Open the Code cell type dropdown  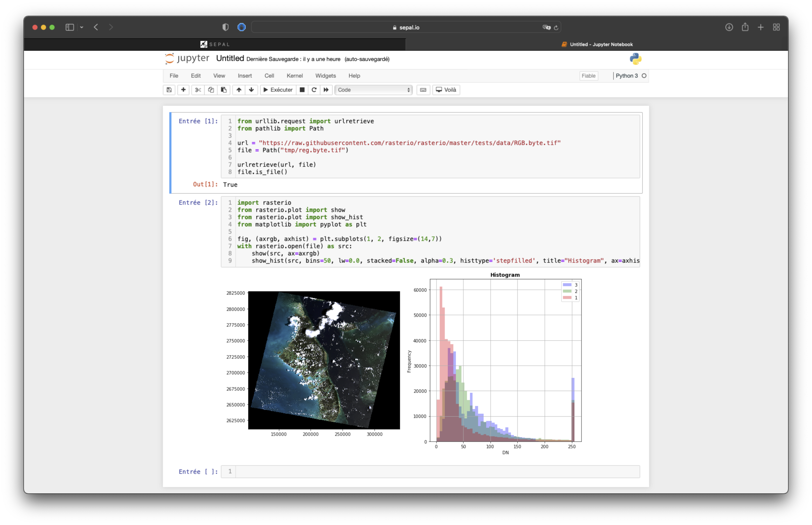(374, 90)
